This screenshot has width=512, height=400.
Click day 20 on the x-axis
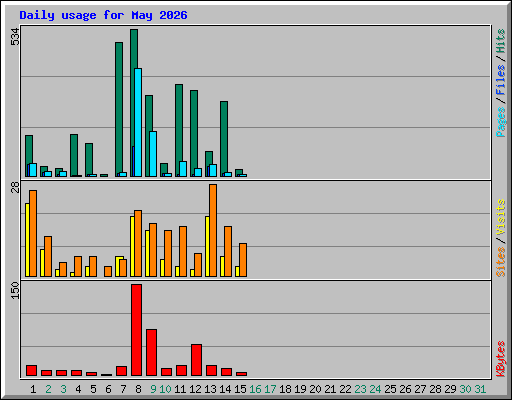315,389
